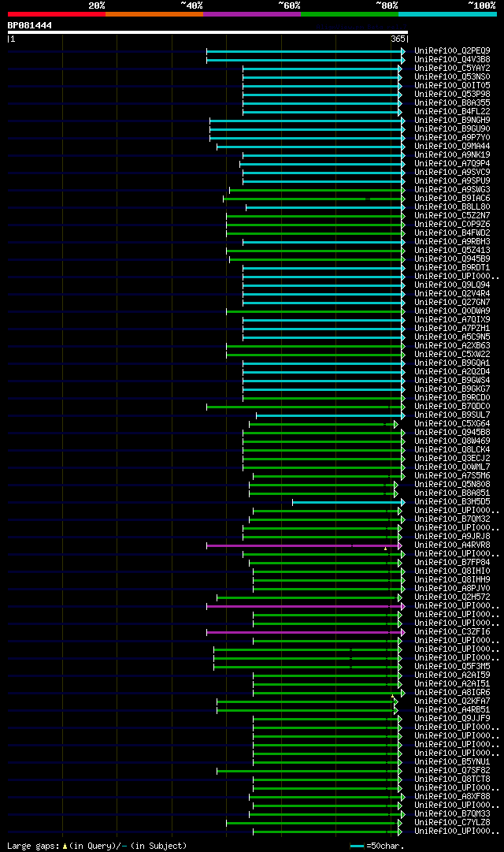
Task: Open hit UniRef100_Q2PEQ9
Action: tap(452, 51)
